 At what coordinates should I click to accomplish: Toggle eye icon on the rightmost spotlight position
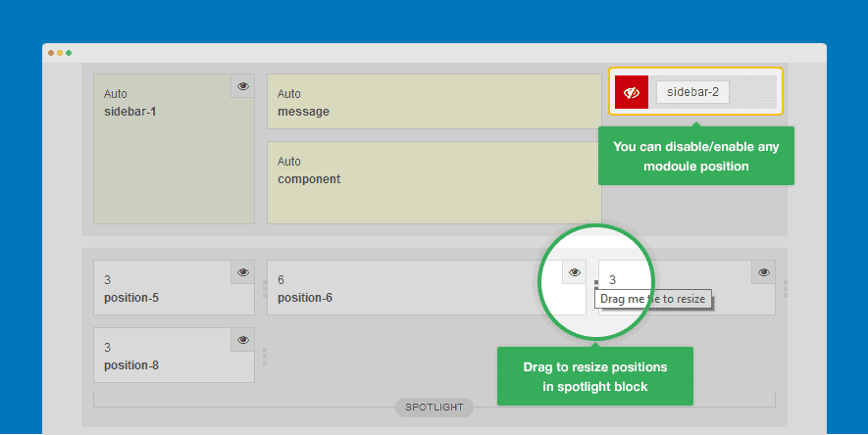[x=763, y=272]
